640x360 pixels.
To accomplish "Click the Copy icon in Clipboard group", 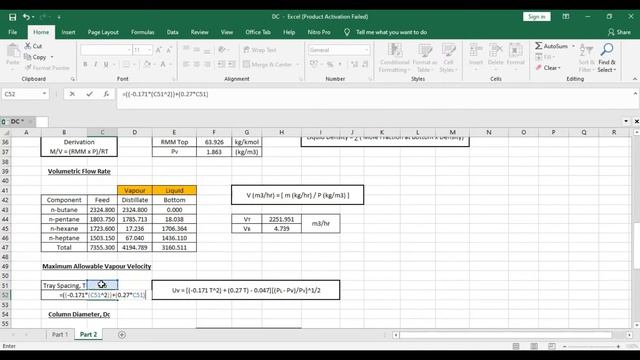I will click(x=28, y=57).
